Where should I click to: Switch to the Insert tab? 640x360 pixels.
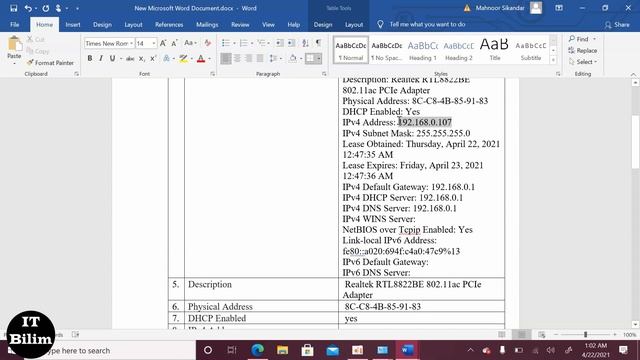coord(73,24)
